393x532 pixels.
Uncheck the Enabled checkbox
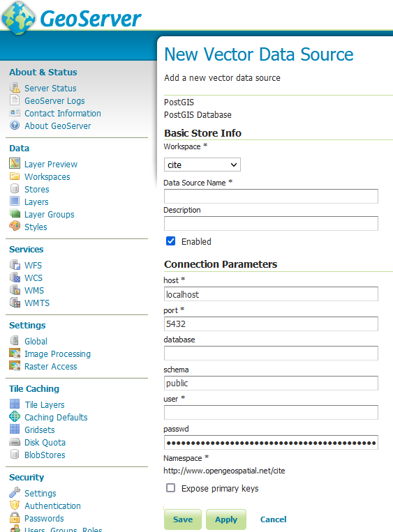click(170, 241)
